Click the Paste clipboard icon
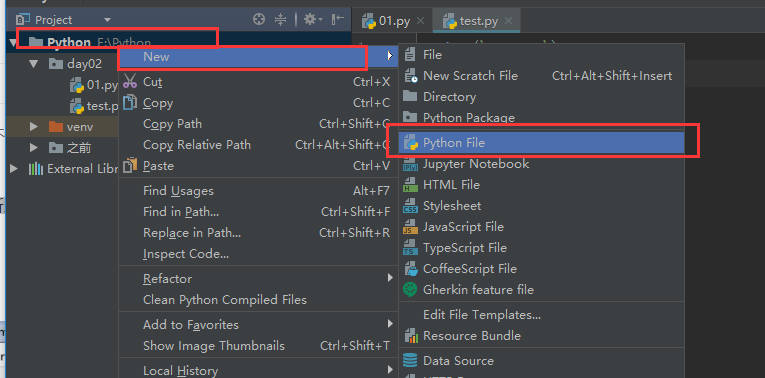The width and height of the screenshot is (765, 378). [130, 165]
